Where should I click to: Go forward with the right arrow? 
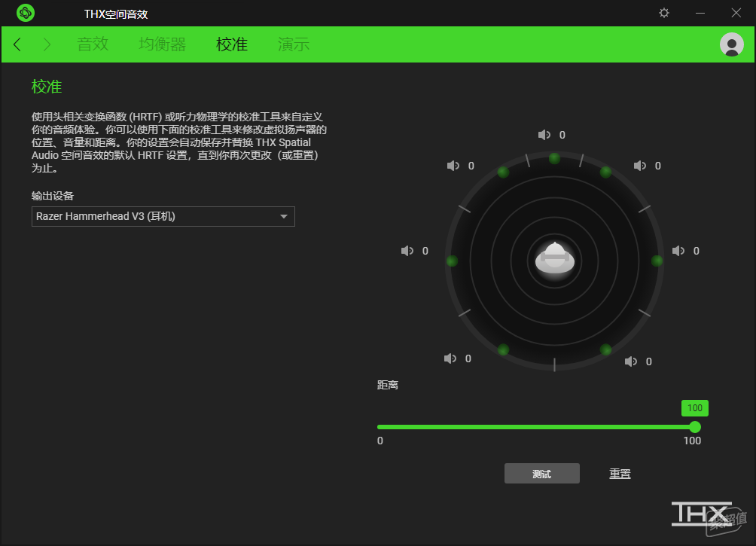47,44
